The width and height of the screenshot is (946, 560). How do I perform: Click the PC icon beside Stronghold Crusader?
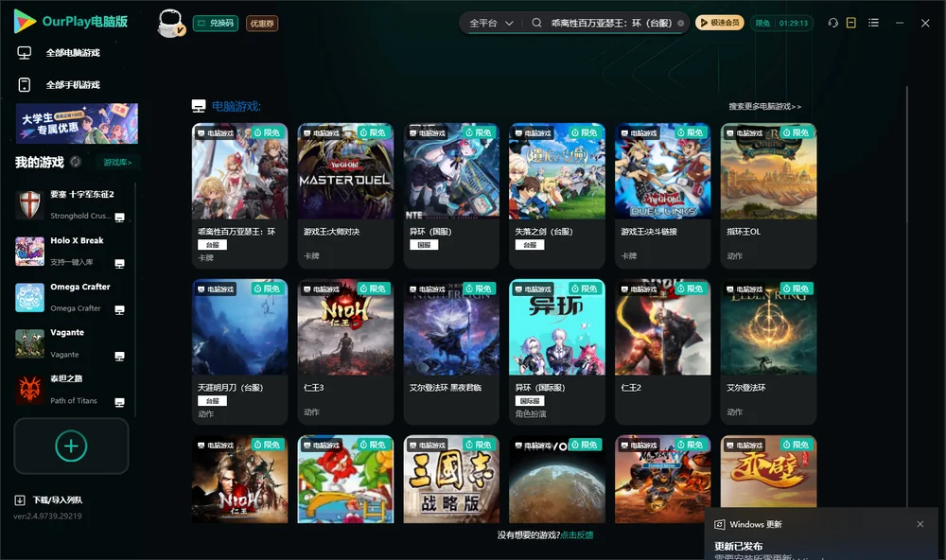pyautogui.click(x=119, y=218)
